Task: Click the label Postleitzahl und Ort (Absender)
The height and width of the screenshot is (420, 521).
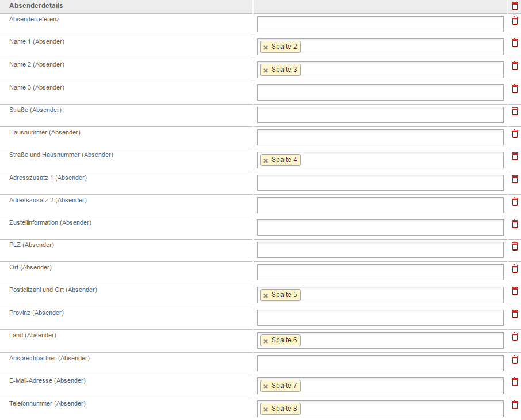Action: [53, 290]
